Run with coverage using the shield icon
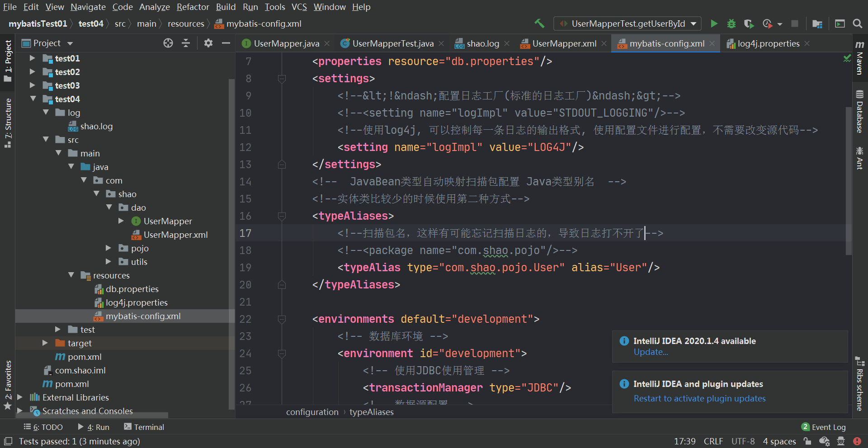The height and width of the screenshot is (448, 868). point(749,24)
